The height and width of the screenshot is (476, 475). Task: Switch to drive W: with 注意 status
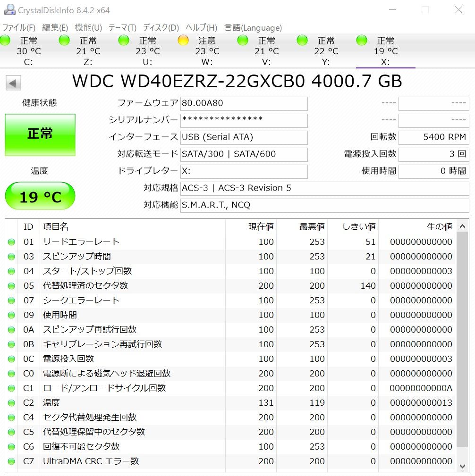coord(207,51)
